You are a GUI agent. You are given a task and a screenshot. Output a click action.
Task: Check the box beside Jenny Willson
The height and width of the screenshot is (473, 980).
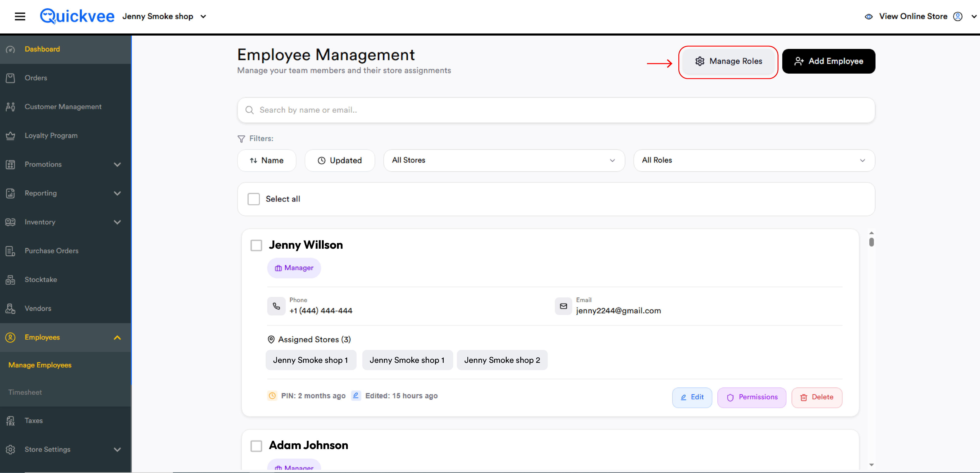[x=256, y=245]
